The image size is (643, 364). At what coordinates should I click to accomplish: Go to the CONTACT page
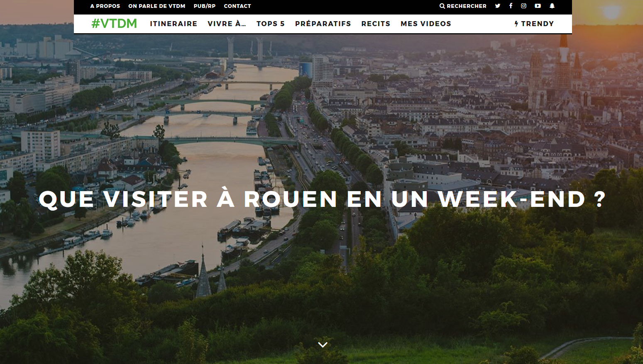[x=237, y=6]
